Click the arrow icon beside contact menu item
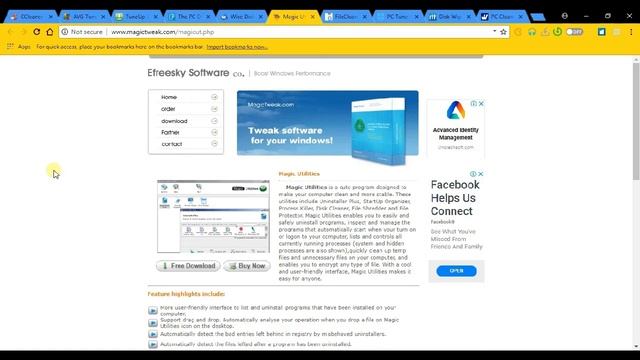 click(214, 144)
